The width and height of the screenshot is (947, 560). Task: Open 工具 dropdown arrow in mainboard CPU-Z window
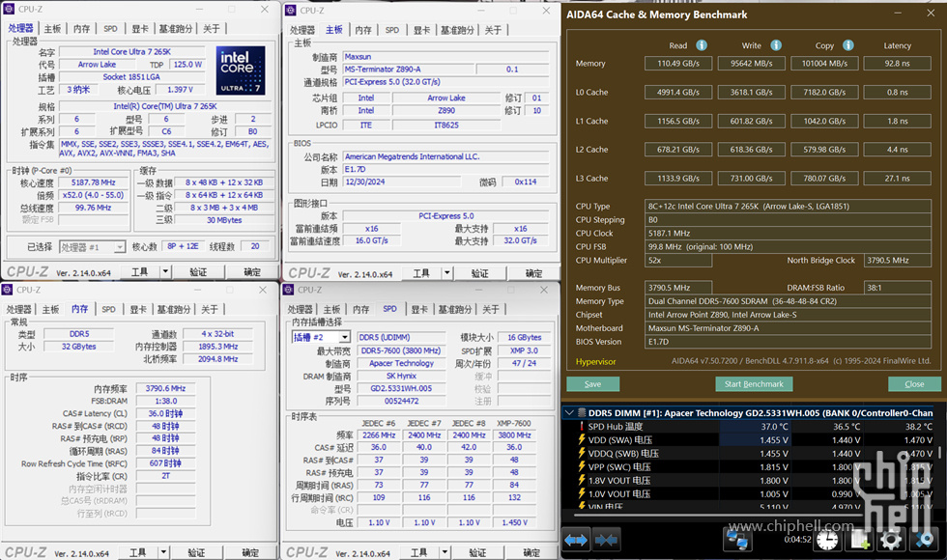(446, 273)
